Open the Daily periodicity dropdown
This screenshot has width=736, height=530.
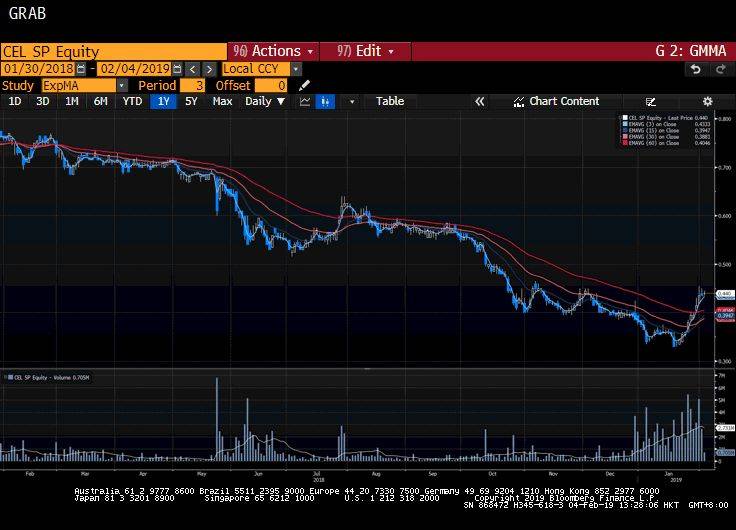(265, 101)
